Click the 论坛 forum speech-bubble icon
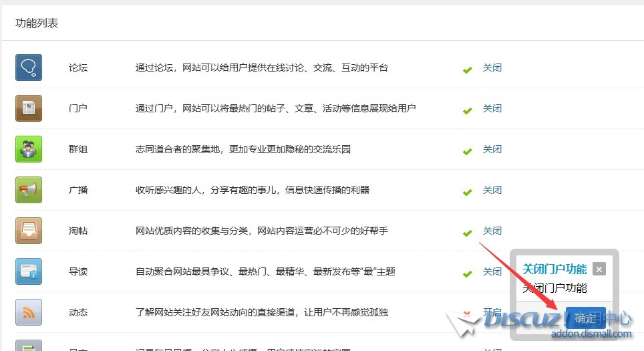The height and width of the screenshot is (351, 644). pos(29,68)
